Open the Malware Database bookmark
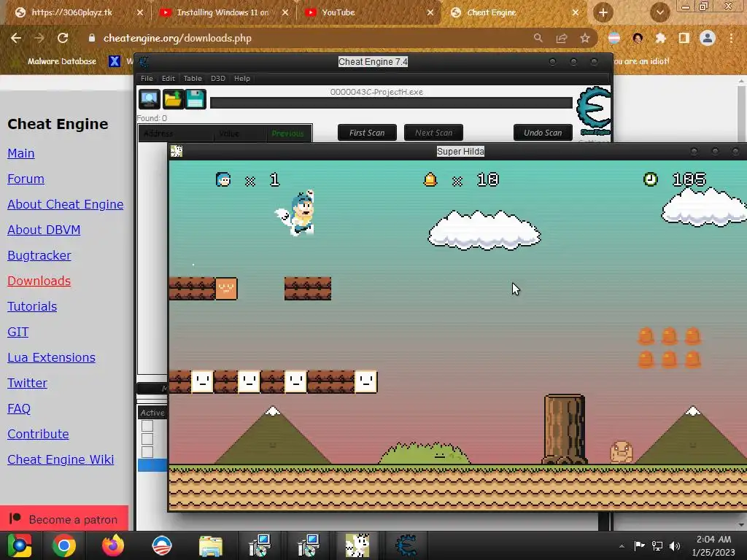The height and width of the screenshot is (560, 747). [x=62, y=61]
